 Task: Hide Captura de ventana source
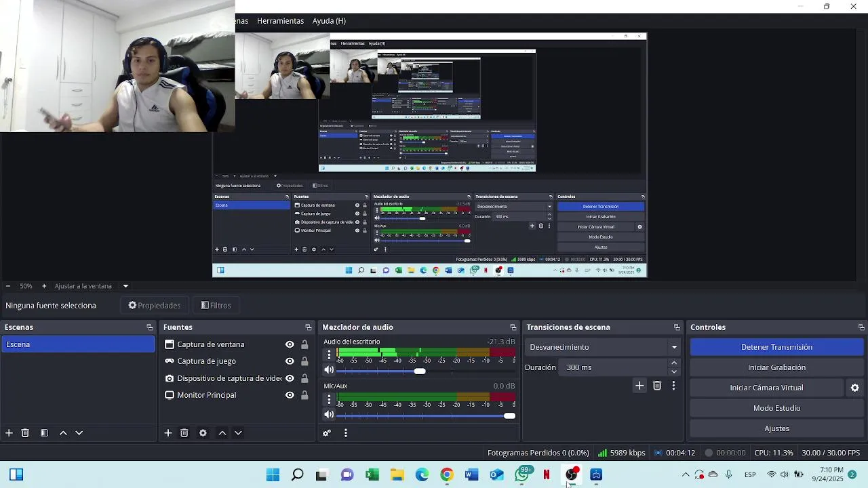pyautogui.click(x=290, y=344)
